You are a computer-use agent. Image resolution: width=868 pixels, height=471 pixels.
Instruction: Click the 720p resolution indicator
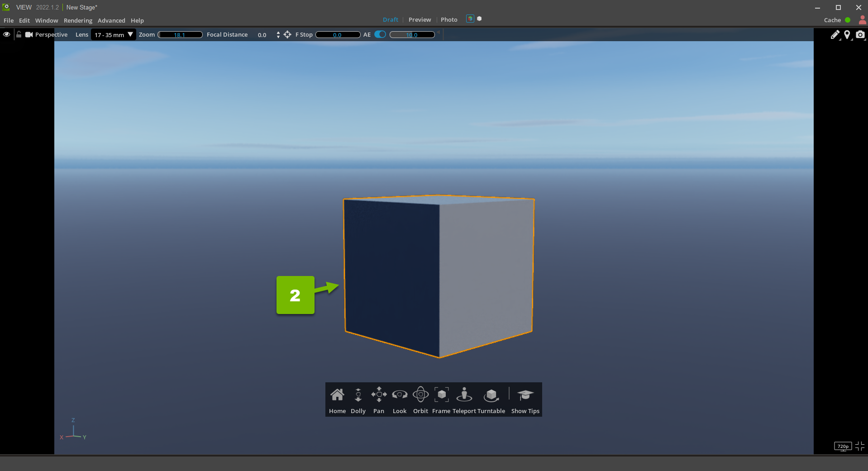point(843,447)
